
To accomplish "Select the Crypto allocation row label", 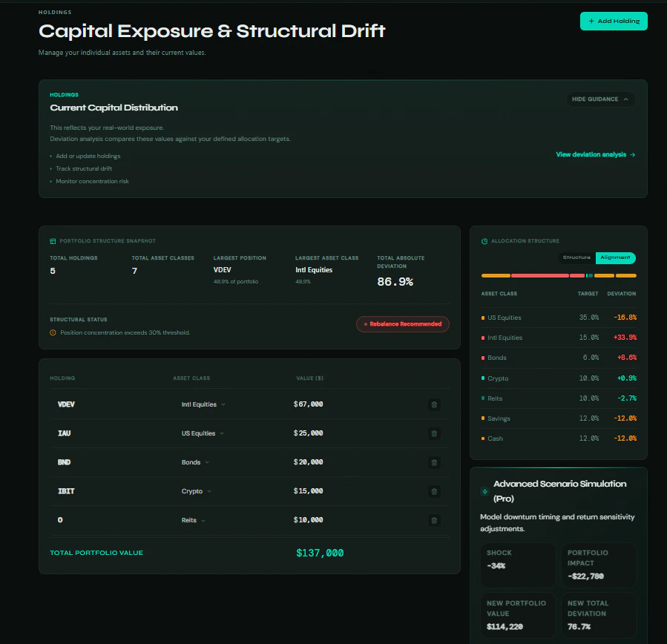I will coord(498,378).
